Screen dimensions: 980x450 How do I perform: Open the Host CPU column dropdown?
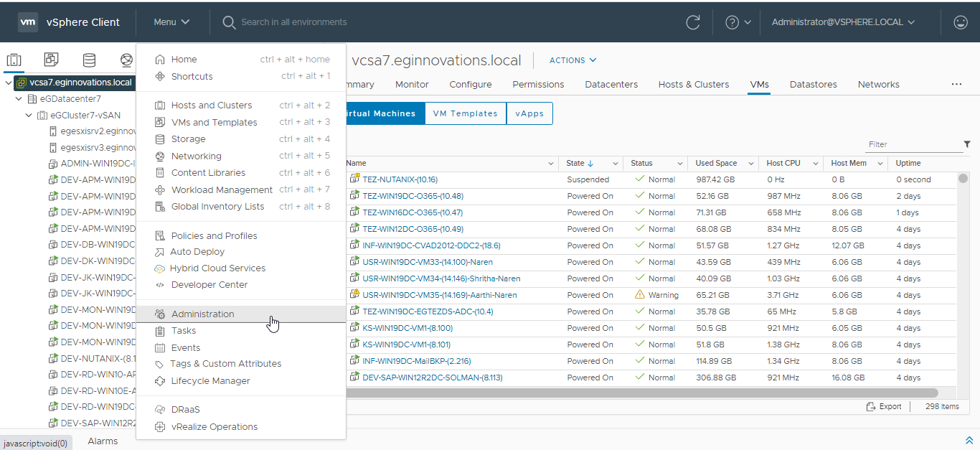pyautogui.click(x=816, y=164)
